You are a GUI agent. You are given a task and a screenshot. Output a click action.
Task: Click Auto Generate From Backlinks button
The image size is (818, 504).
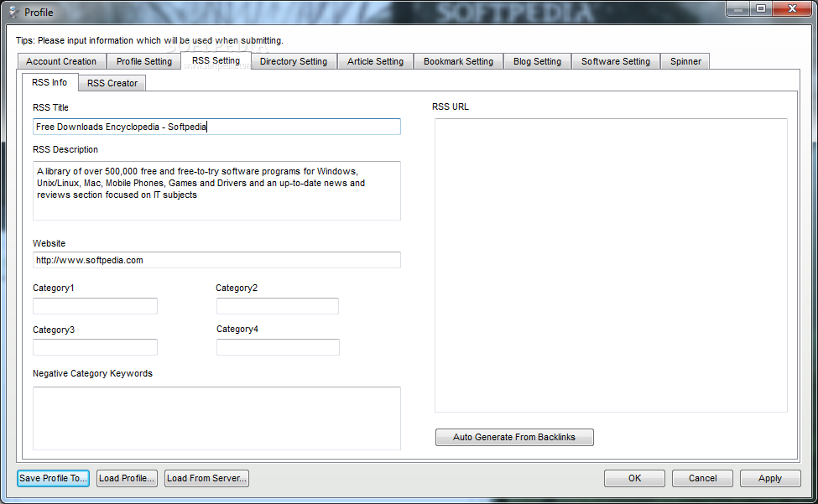[x=514, y=437]
